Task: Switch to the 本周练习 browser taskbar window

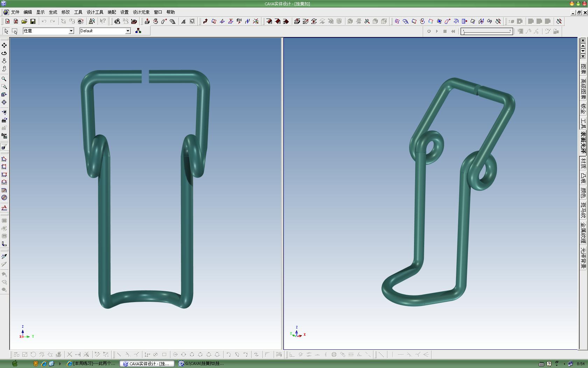Action: pos(92,363)
